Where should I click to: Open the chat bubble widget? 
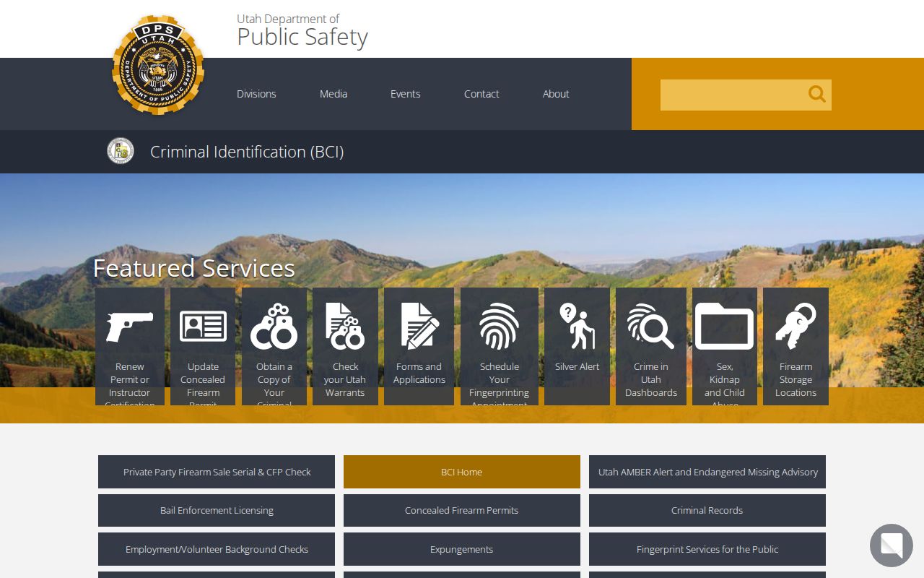coord(892,545)
